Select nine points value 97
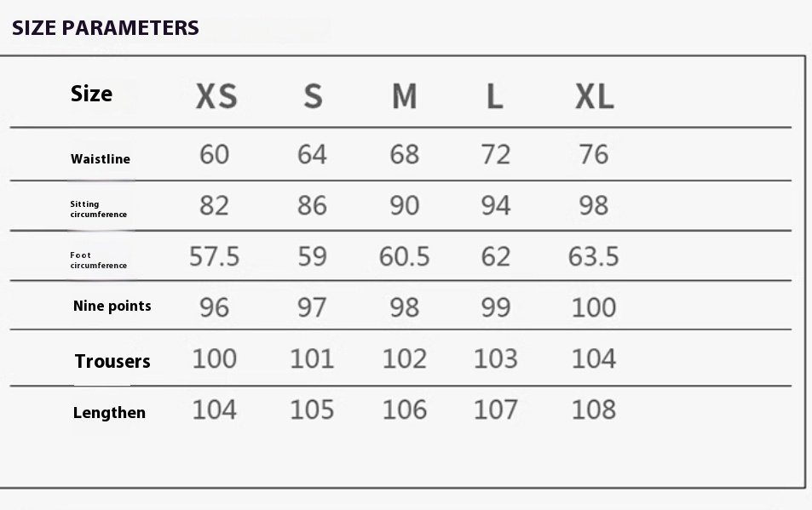This screenshot has width=812, height=510. click(312, 307)
